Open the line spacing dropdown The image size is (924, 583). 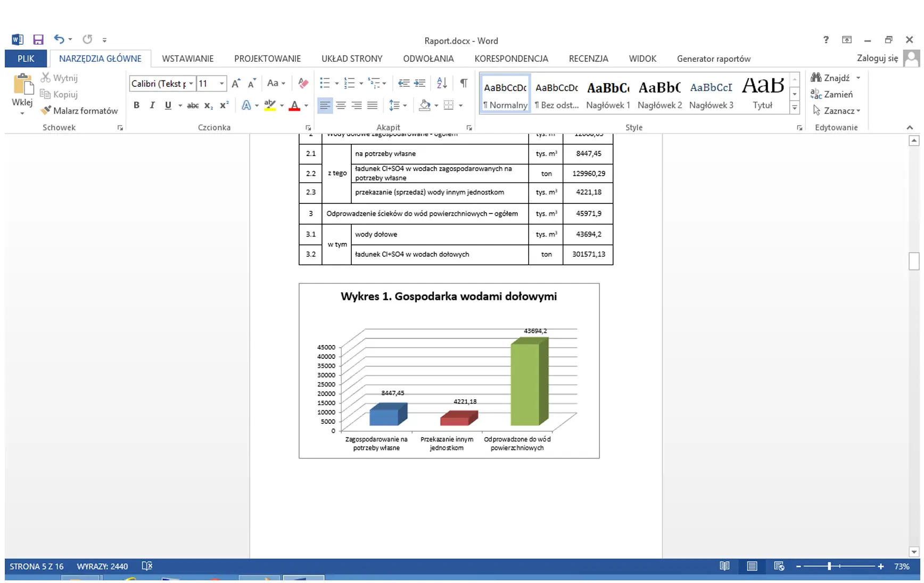tap(398, 105)
